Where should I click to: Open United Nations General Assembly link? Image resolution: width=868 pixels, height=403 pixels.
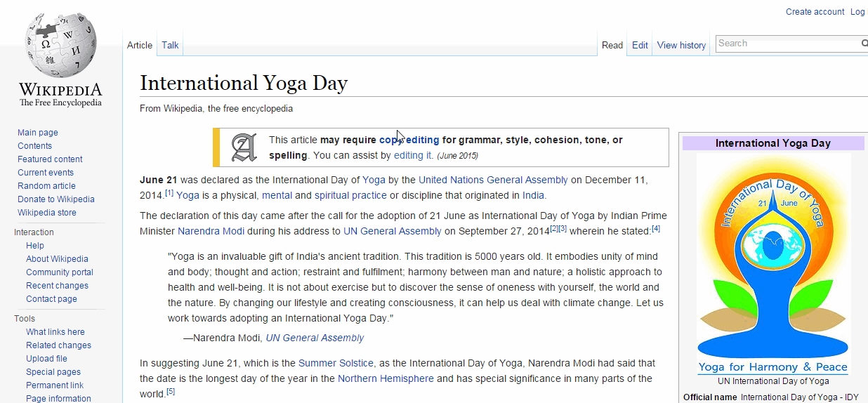coord(493,180)
